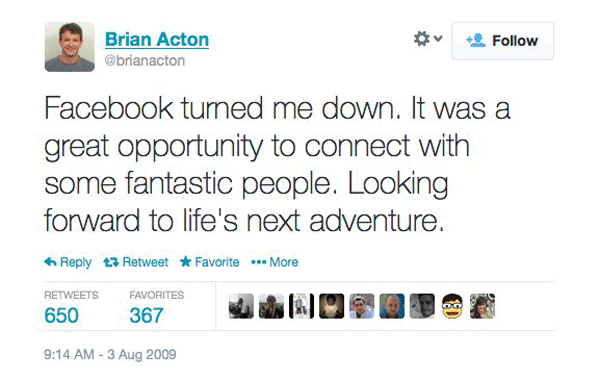600x380 pixels.
Task: Open Brian Acton's profile name link
Action: pyautogui.click(x=157, y=39)
